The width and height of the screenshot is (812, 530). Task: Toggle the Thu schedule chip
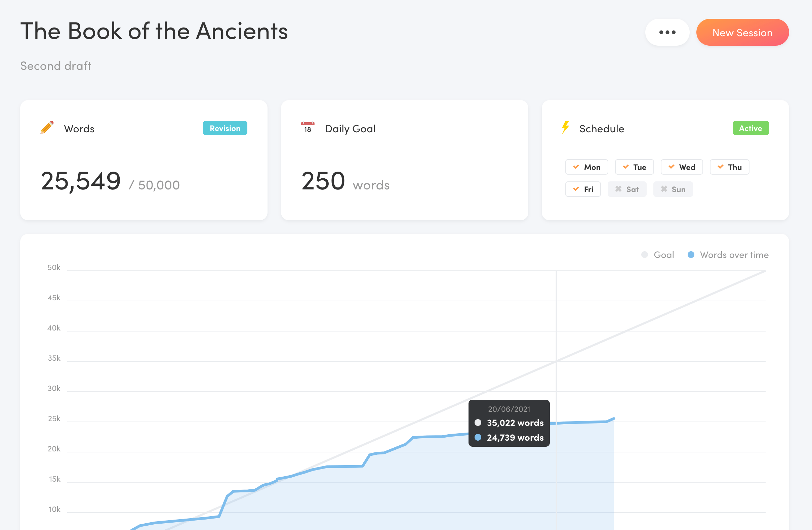(729, 167)
